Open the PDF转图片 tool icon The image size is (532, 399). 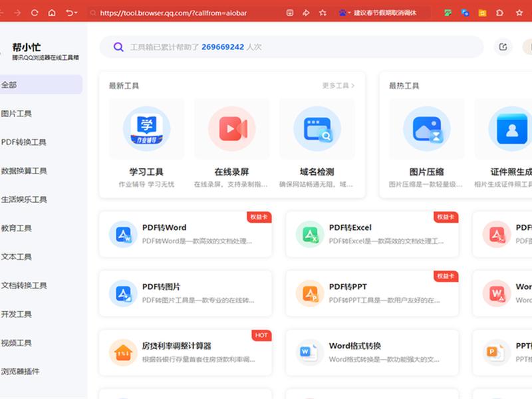(x=123, y=293)
